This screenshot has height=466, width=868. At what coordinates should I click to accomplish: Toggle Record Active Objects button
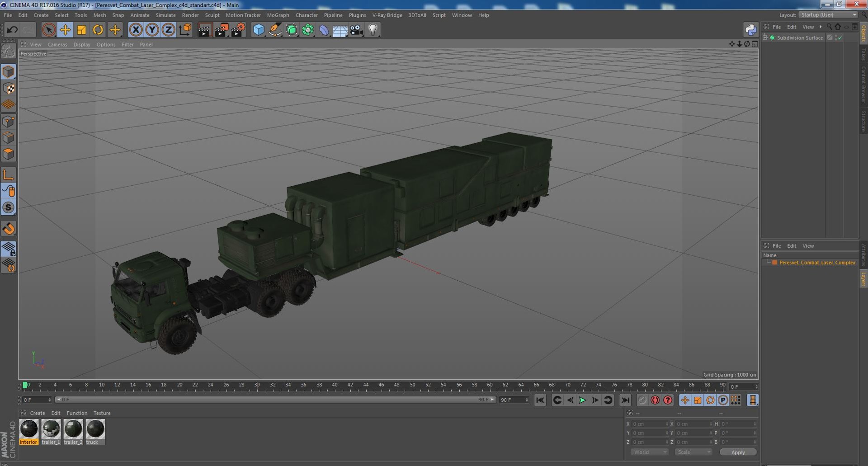642,400
